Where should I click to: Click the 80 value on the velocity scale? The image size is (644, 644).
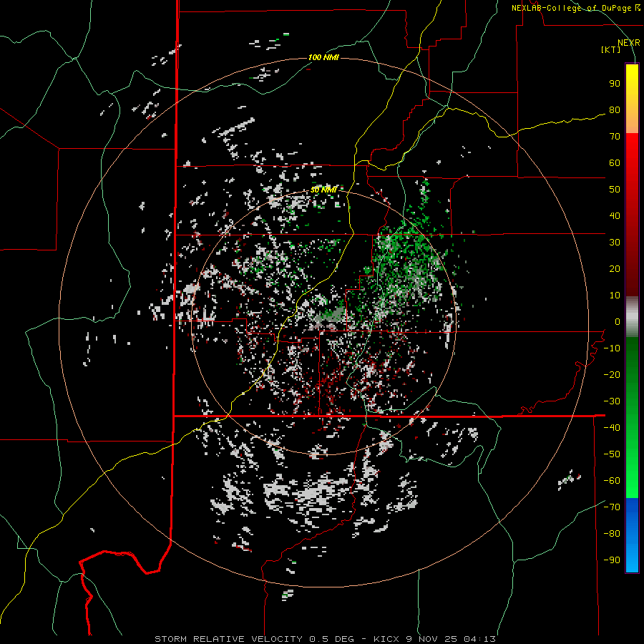pyautogui.click(x=615, y=110)
